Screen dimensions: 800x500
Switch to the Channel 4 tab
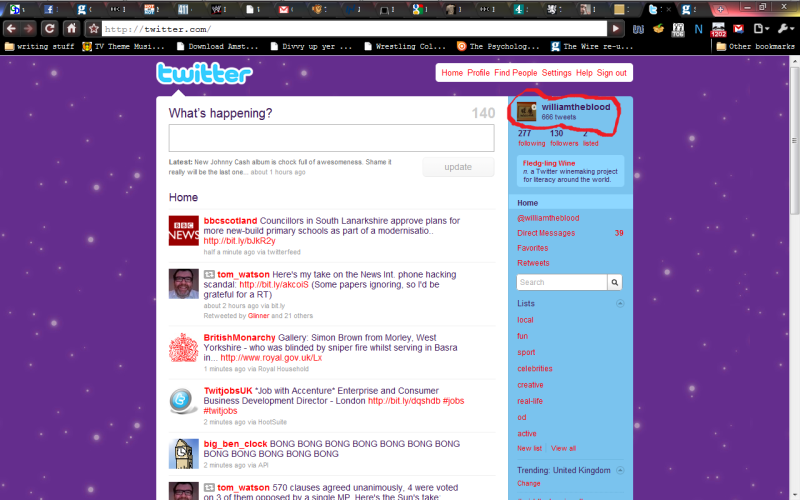521,9
